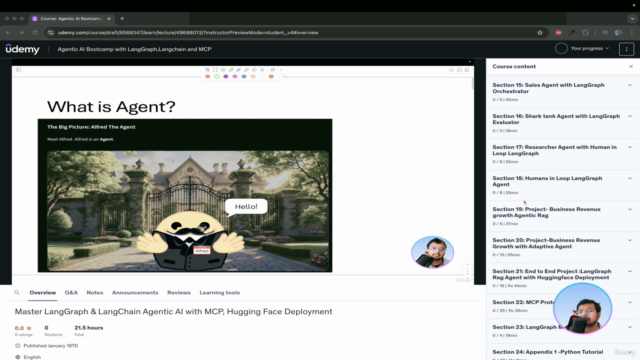Open the Reviews tab
Image resolution: width=640 pixels, height=360 pixels.
point(179,293)
